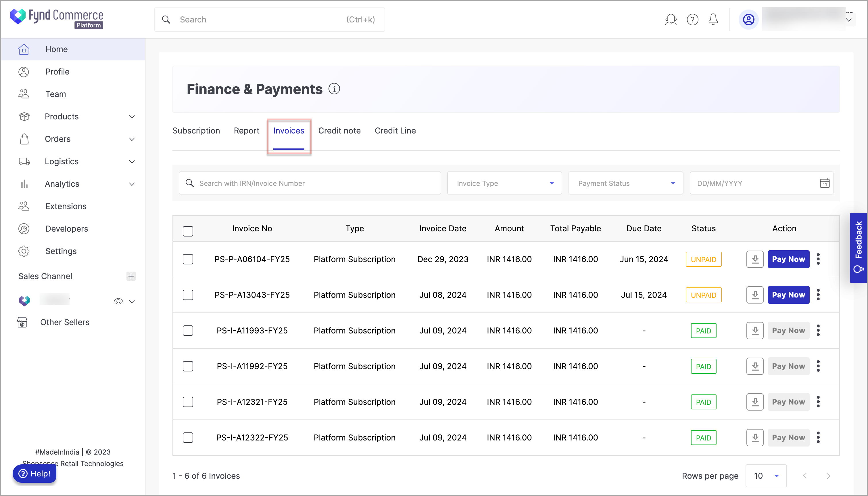Open more options for PS-P-A06104-FY25
868x496 pixels.
[x=818, y=259]
